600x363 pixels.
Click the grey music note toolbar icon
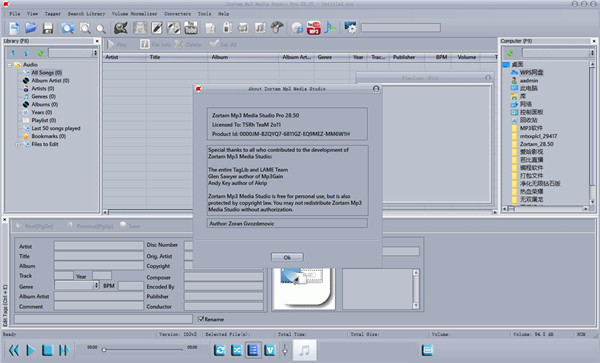tap(260, 28)
